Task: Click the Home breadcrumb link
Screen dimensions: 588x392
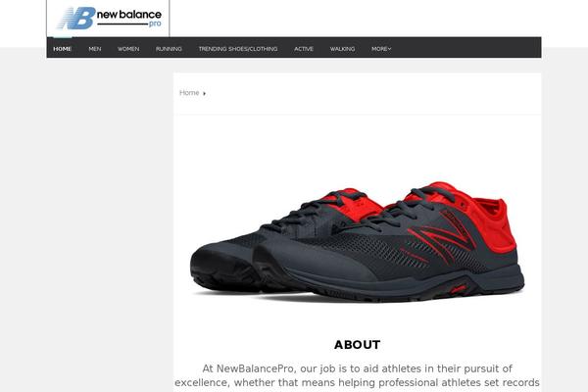Action: click(189, 93)
